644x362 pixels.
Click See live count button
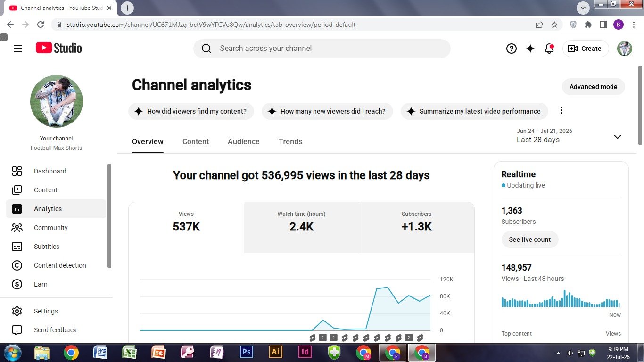click(530, 239)
